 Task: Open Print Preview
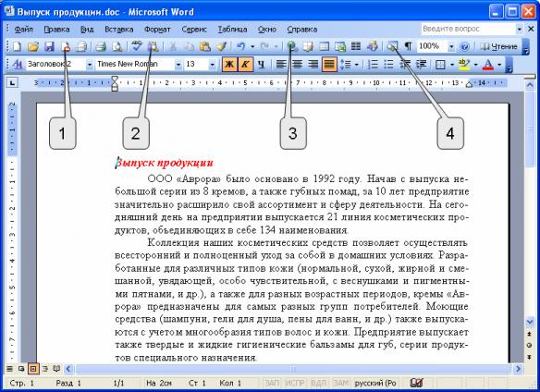pos(117,46)
